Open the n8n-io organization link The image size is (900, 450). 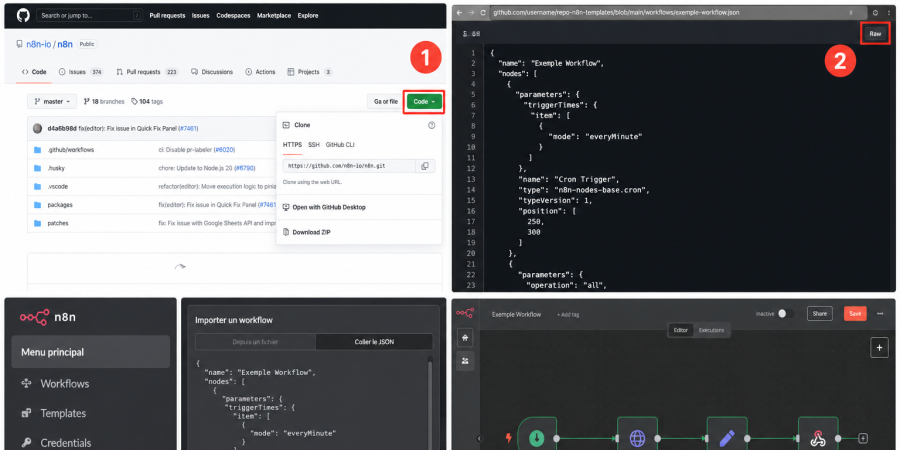pyautogui.click(x=38, y=44)
